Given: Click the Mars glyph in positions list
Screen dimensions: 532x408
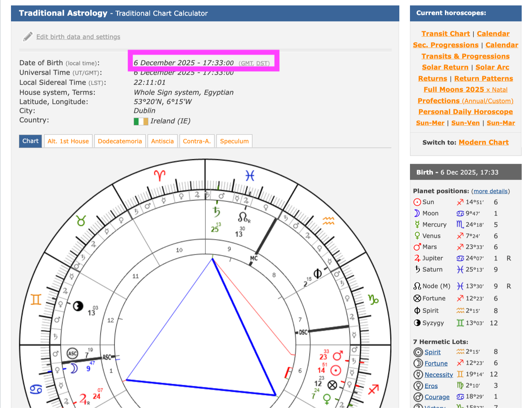Looking at the screenshot, I should coord(417,247).
